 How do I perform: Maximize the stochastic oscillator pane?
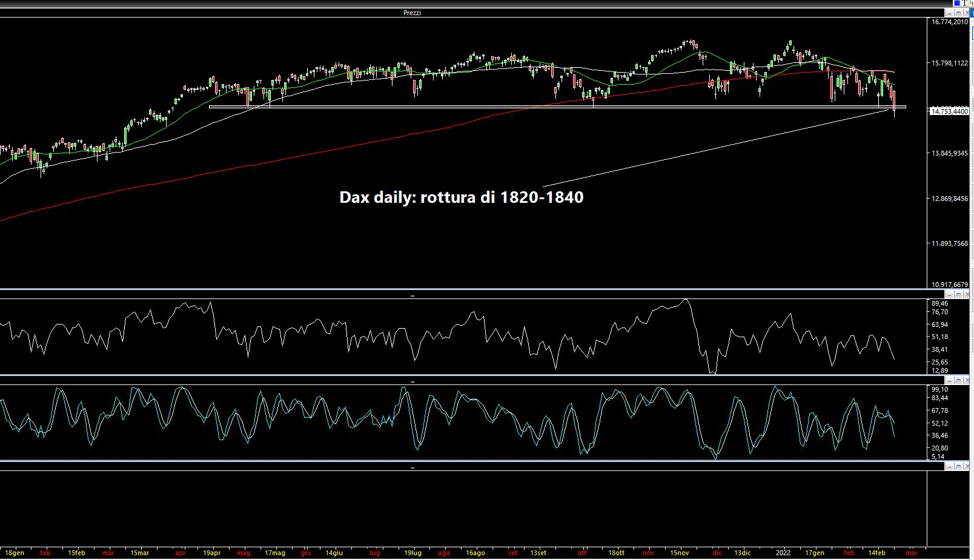click(x=958, y=380)
